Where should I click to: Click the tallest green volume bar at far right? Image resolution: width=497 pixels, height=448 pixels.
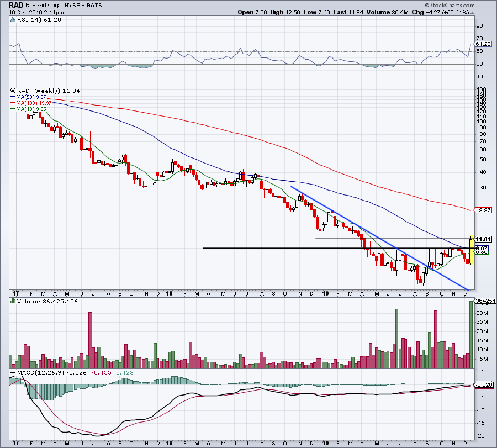[x=471, y=335]
